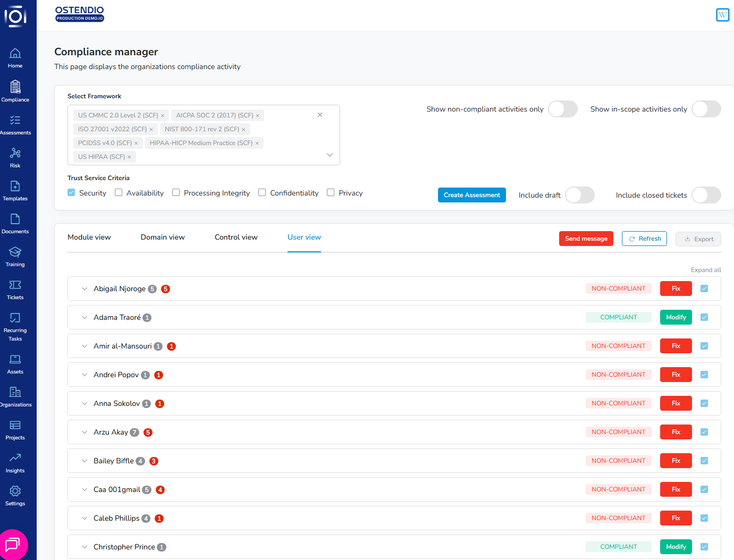Open the Risk sidebar icon
Viewport: 734px width, 560px height.
click(x=15, y=154)
